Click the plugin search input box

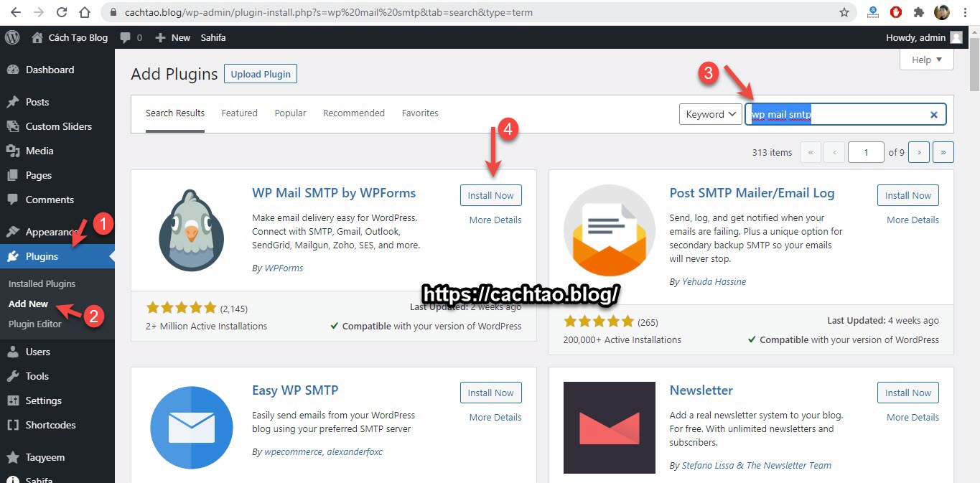click(x=846, y=114)
